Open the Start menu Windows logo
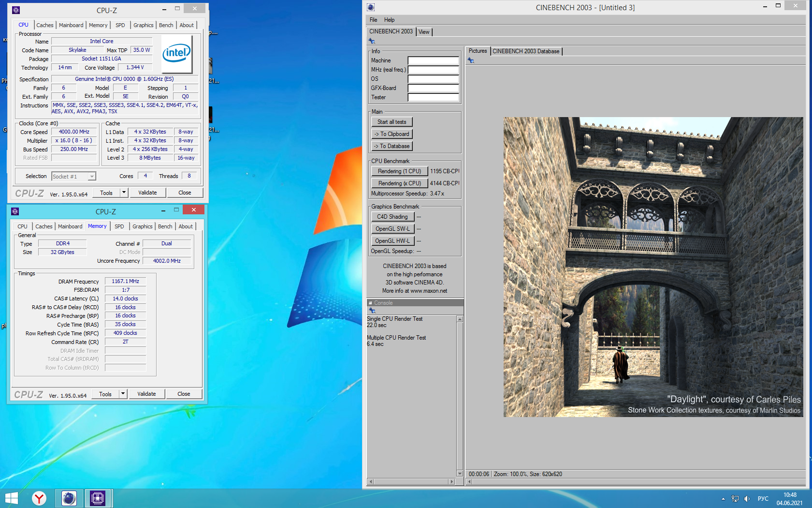Screen dimensions: 812x508 click(11, 498)
